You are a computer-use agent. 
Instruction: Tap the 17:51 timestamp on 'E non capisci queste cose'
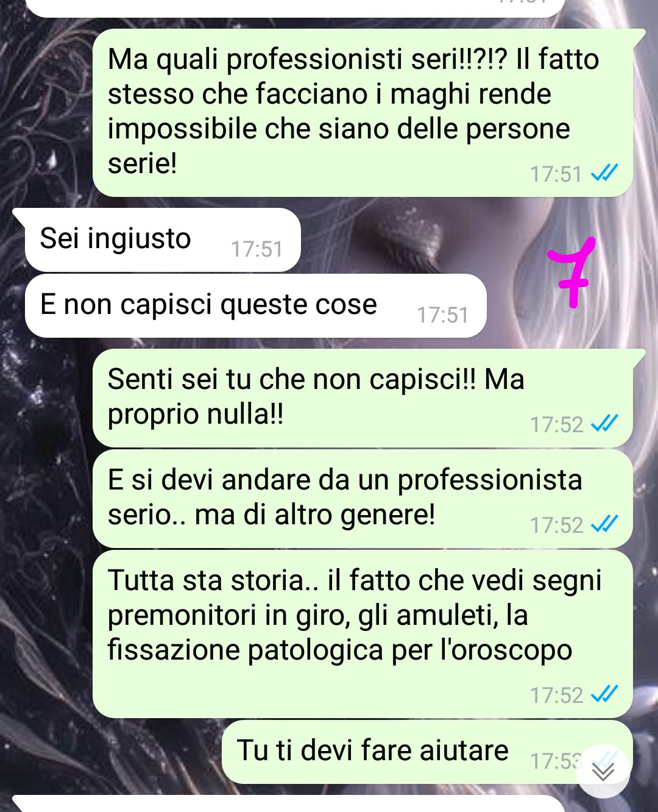click(442, 315)
